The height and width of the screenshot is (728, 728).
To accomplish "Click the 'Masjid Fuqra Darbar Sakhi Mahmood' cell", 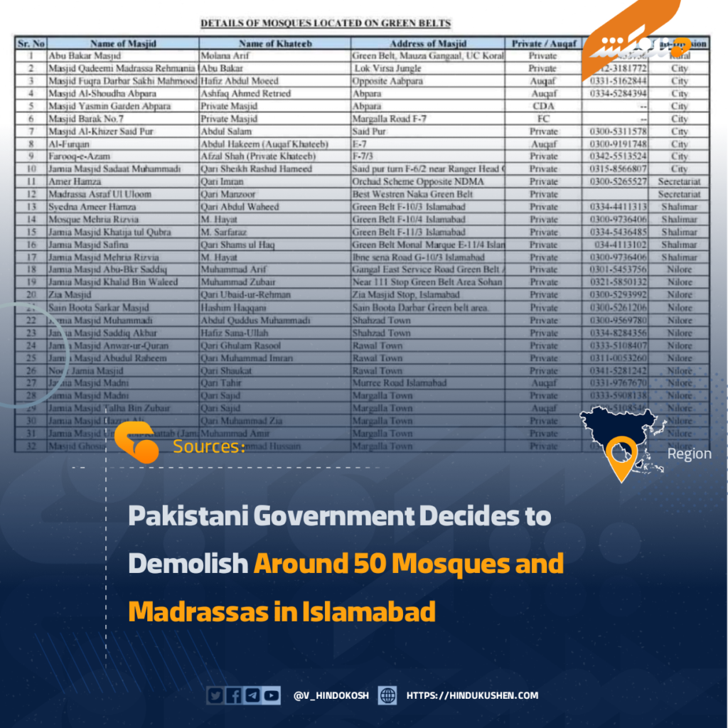I will click(123, 81).
